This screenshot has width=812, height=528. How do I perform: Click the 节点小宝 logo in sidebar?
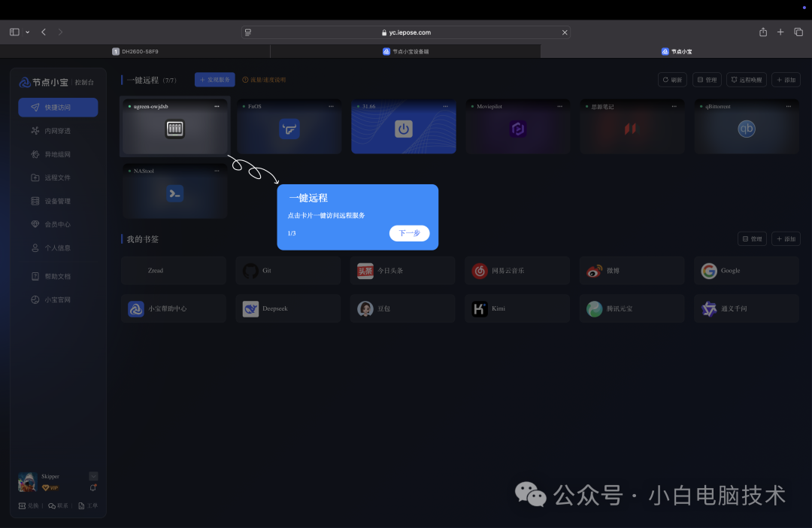(x=44, y=83)
